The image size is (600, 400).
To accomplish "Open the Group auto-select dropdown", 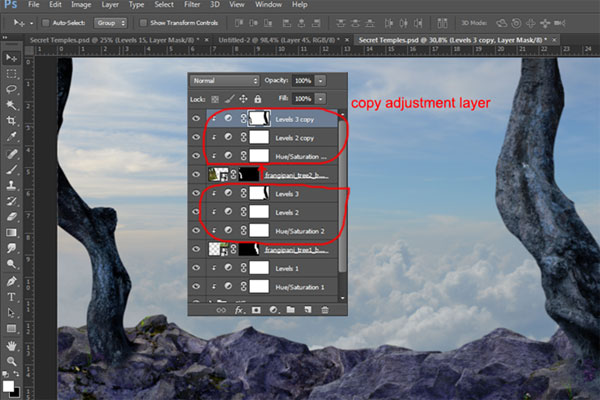I will click(111, 21).
